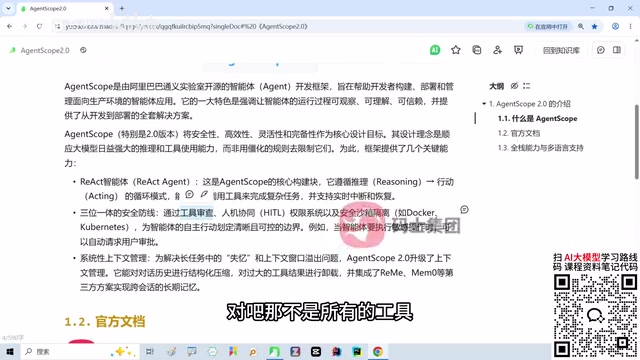The width and height of the screenshot is (640, 360).
Task: Click the taskbar 搜索 search box
Action: (80, 351)
